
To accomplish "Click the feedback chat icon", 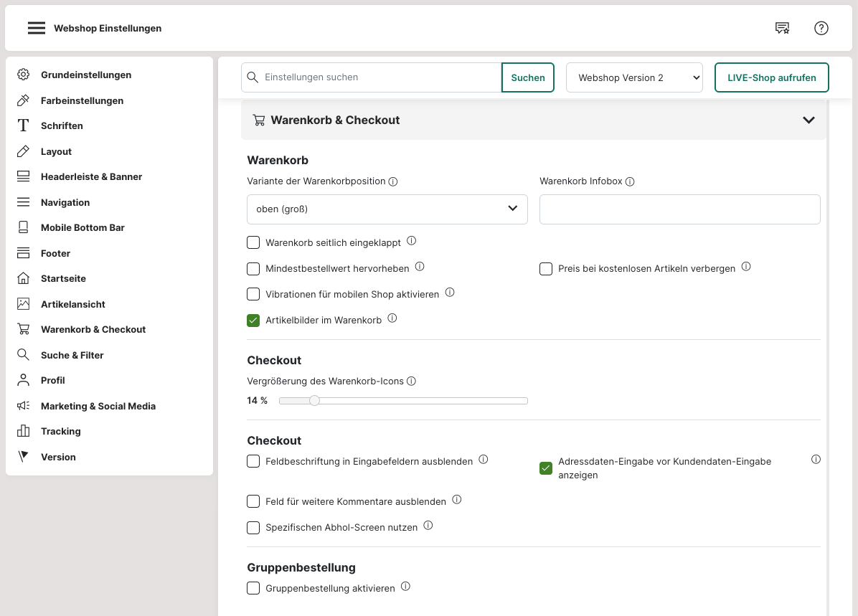I will click(x=782, y=28).
